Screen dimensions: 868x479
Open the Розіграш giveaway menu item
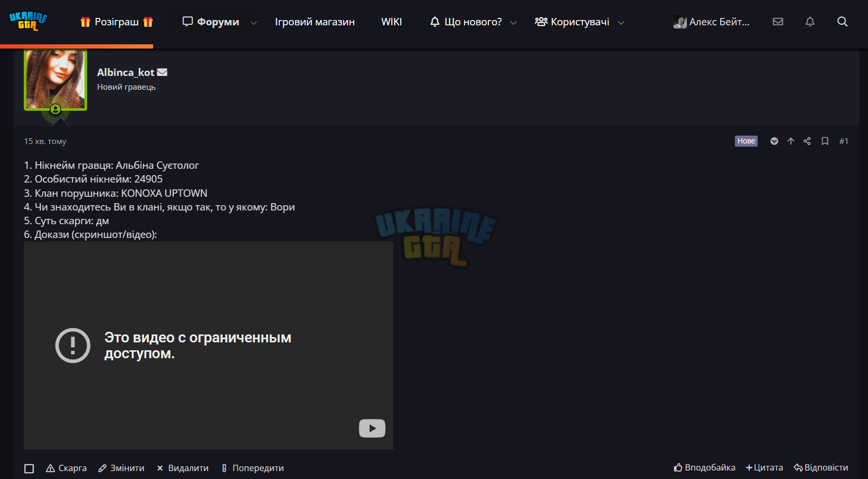coord(117,22)
